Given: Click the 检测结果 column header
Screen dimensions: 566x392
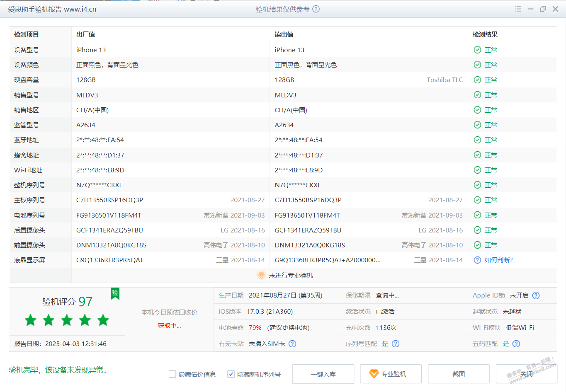Looking at the screenshot, I should [485, 34].
